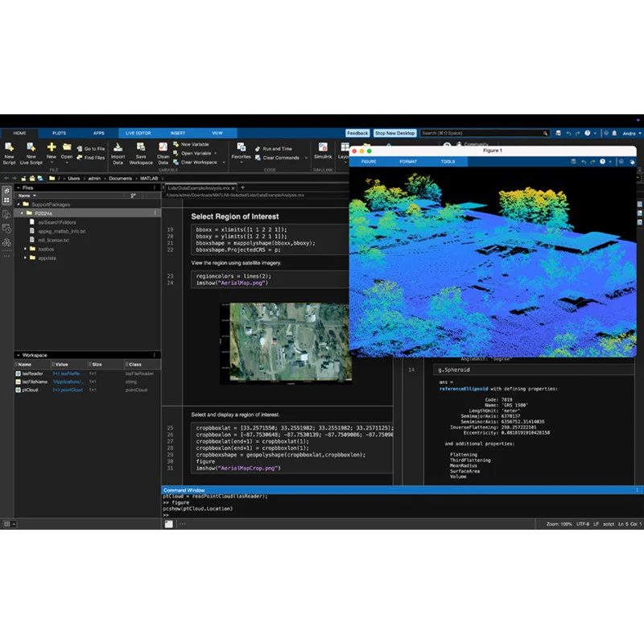Click the Feedback button
This screenshot has height=644, width=644.
357,133
